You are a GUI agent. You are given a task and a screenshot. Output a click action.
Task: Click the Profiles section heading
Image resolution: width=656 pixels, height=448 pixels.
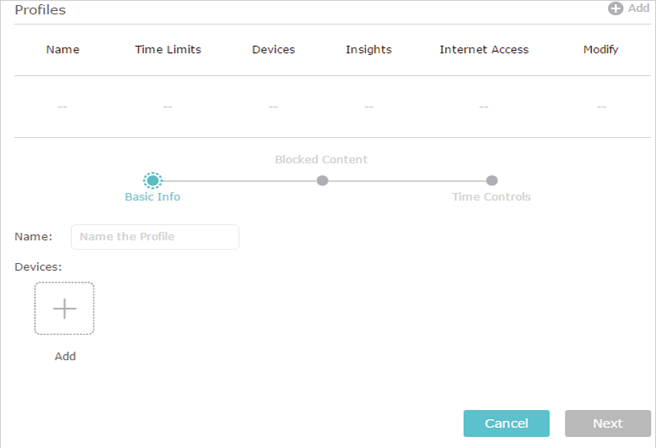pyautogui.click(x=40, y=10)
